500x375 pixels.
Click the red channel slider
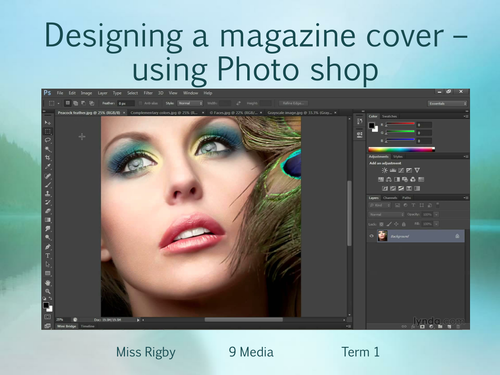point(400,124)
